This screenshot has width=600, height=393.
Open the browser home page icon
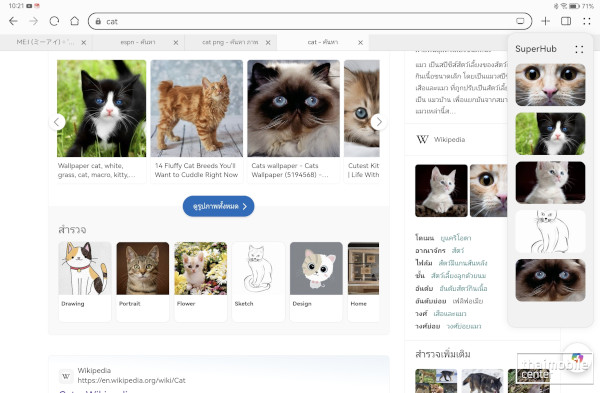click(x=75, y=21)
